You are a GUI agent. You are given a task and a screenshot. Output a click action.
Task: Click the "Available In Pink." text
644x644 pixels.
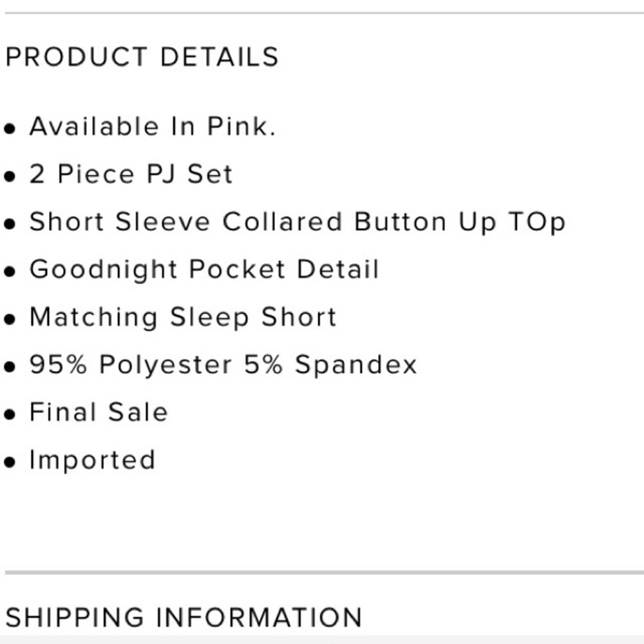(153, 127)
